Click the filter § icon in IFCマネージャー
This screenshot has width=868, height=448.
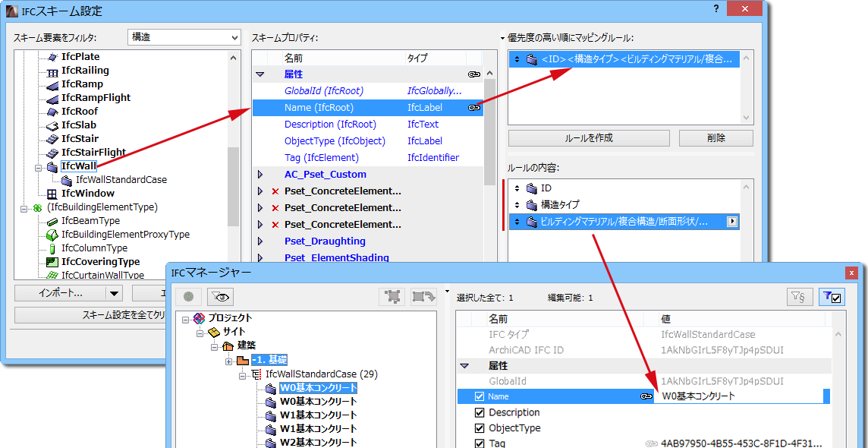tap(800, 298)
